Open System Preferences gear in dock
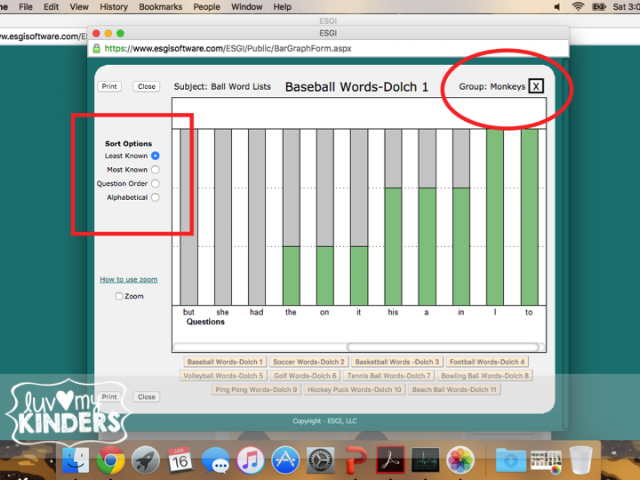640x480 pixels. [x=320, y=460]
